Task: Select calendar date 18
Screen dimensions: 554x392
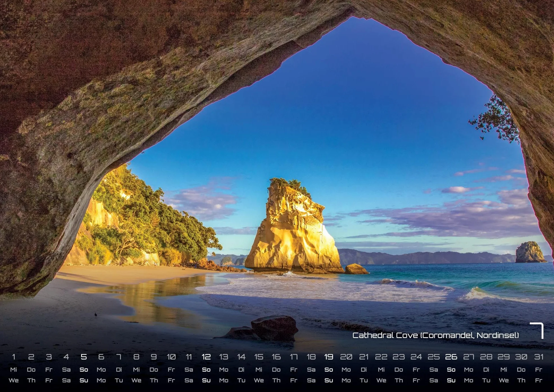Action: point(311,357)
